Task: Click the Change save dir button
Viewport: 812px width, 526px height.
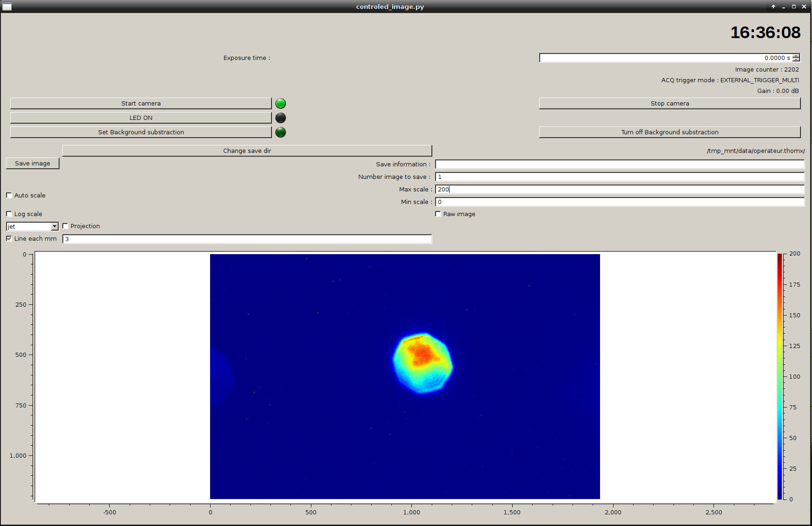Action: point(247,151)
